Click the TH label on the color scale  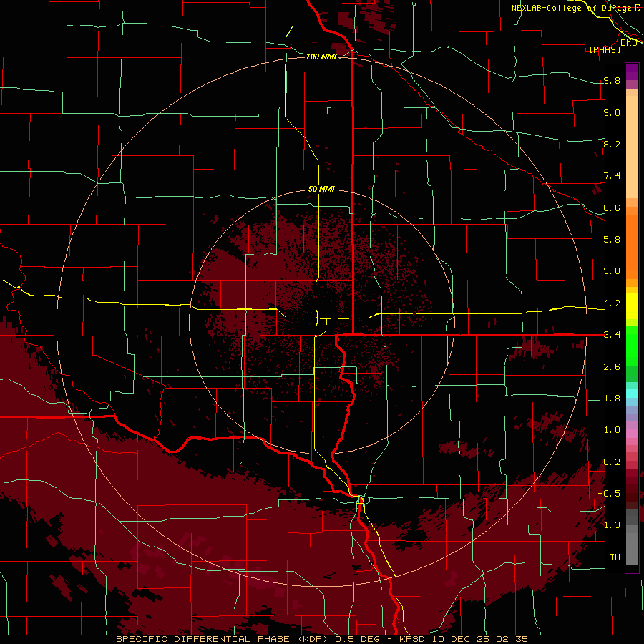tap(615, 557)
